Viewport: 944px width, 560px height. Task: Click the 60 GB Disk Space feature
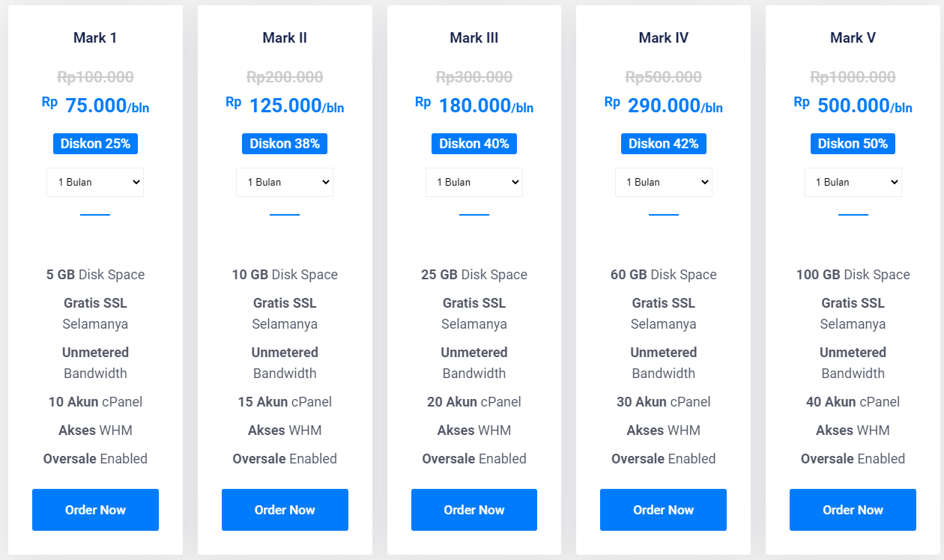pos(663,275)
